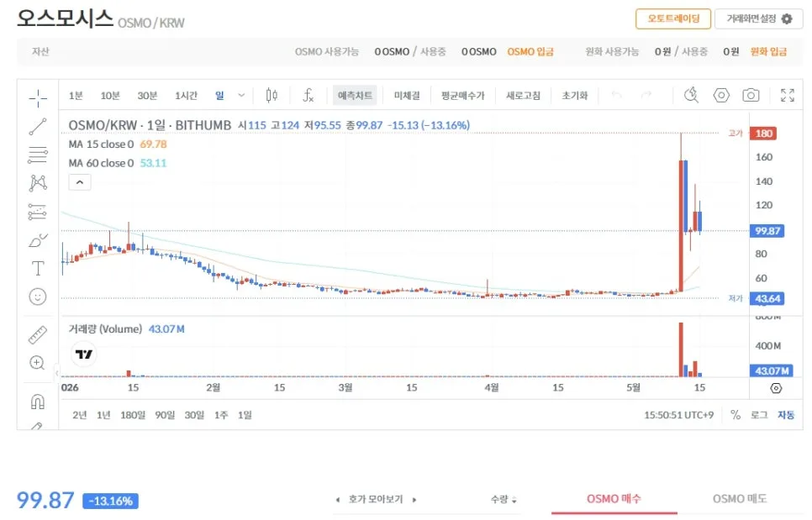
Task: Open chart settings hexagon icon
Action: [x=721, y=95]
